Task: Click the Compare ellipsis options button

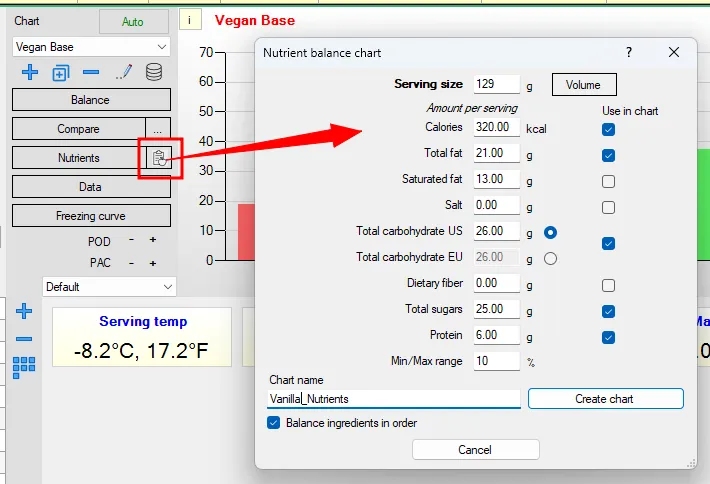Action: tap(158, 129)
